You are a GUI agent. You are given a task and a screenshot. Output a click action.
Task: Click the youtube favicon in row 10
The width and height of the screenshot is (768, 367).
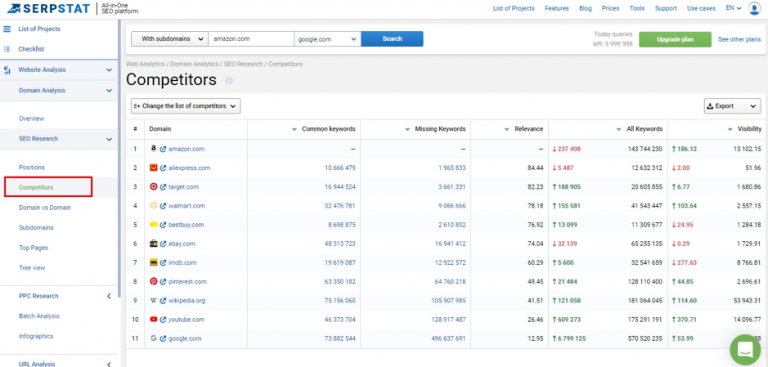click(153, 319)
